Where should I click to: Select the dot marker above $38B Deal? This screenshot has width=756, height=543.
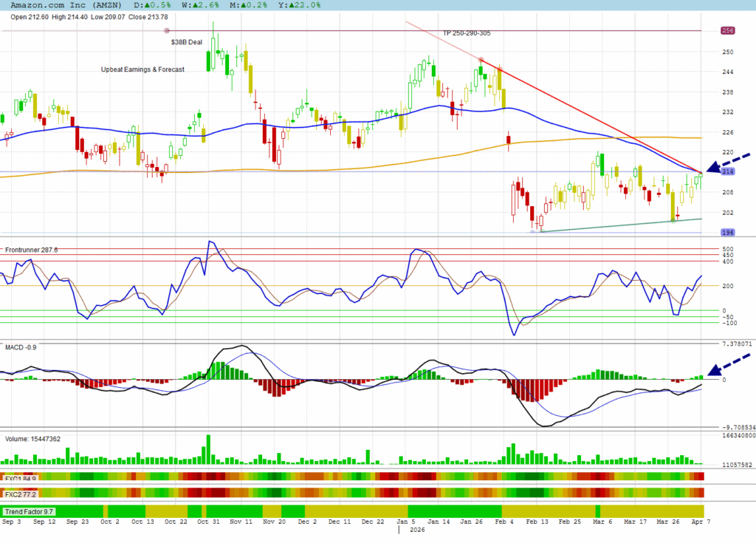[167, 30]
